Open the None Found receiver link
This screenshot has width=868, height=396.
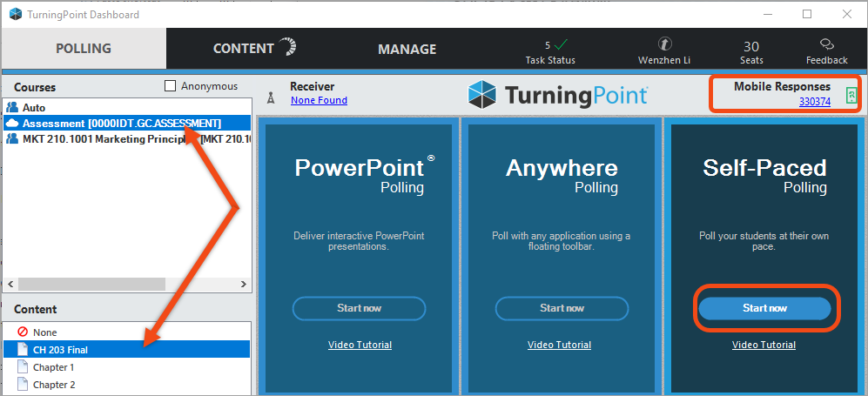[319, 100]
